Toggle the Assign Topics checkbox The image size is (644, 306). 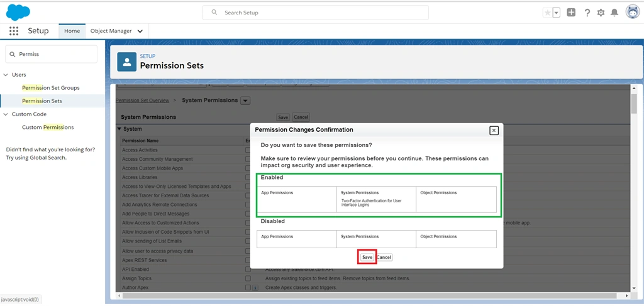248,278
